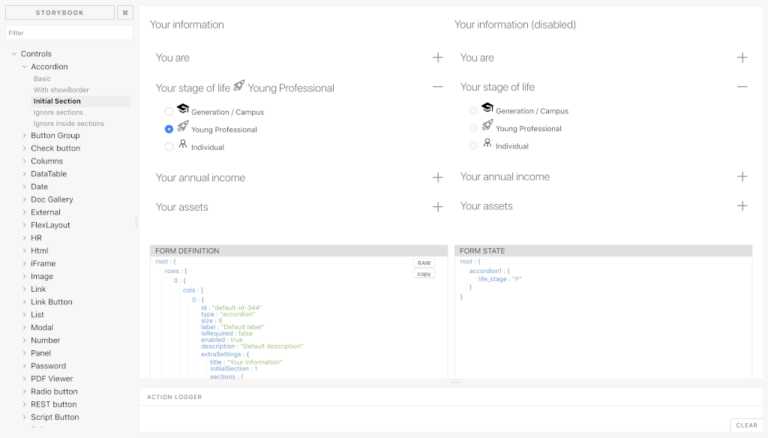768x438 pixels.
Task: Open the iFrame tree item
Action: pos(43,263)
